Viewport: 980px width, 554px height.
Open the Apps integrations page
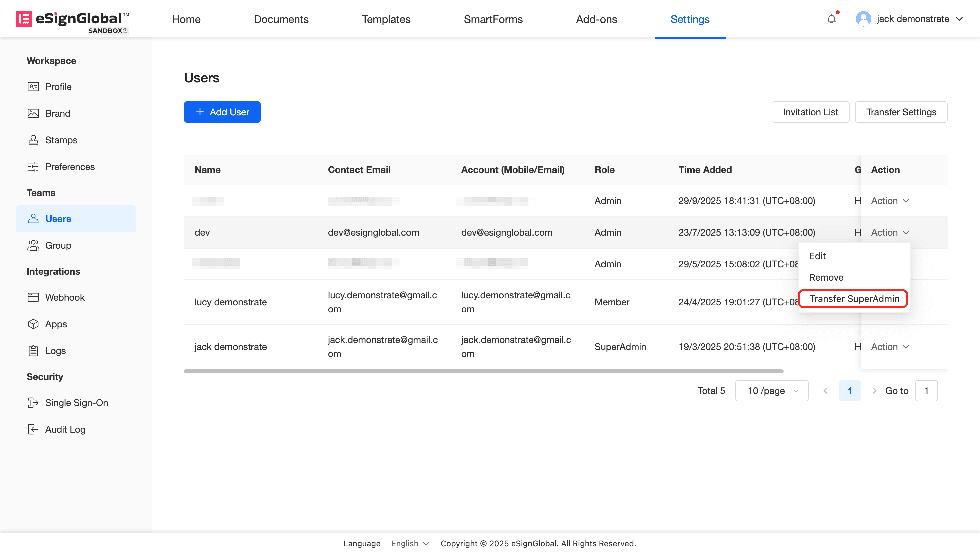56,324
